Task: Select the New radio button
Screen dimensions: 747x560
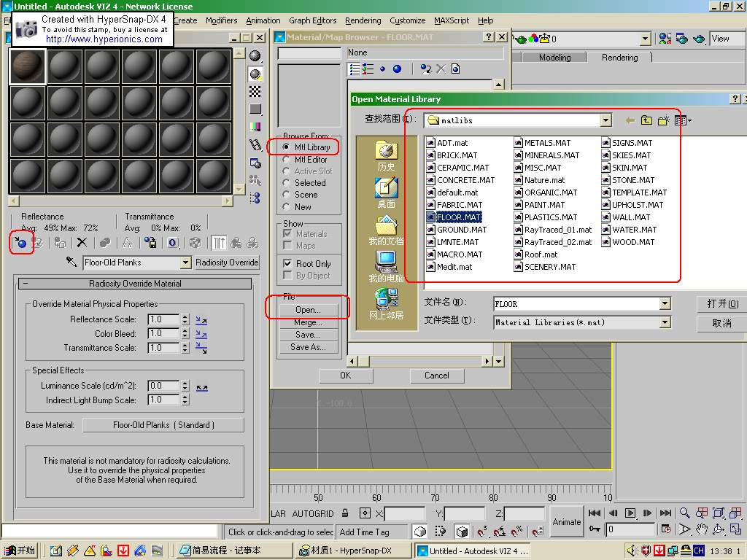Action: (286, 206)
